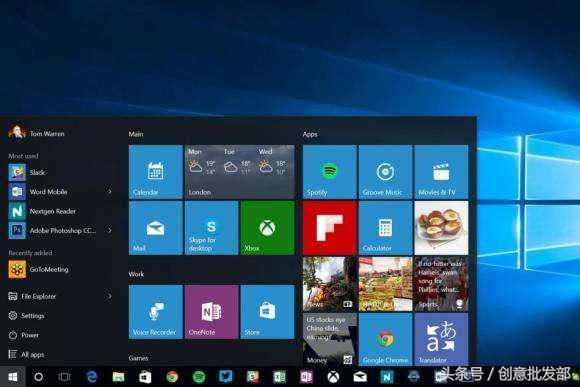Launch the Xbox tile
The image size is (580, 387).
[267, 228]
